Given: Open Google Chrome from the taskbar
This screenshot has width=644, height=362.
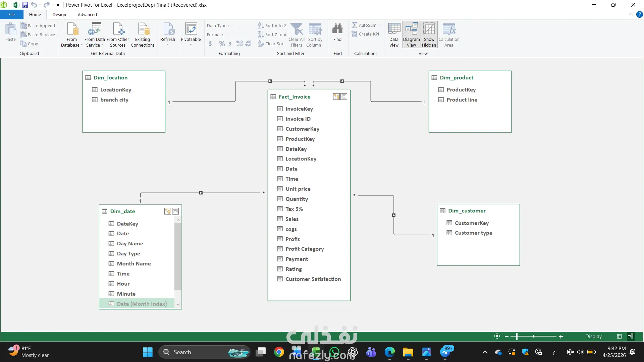Looking at the screenshot, I should click(279, 352).
